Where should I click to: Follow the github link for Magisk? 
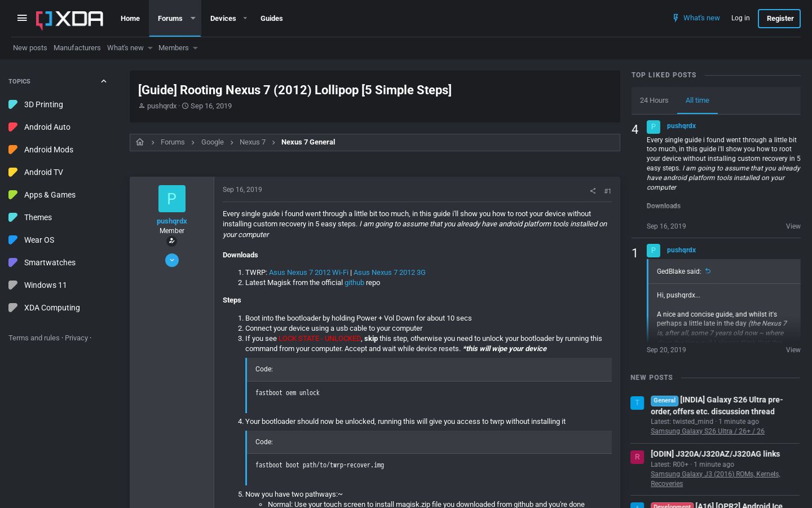[x=354, y=283]
